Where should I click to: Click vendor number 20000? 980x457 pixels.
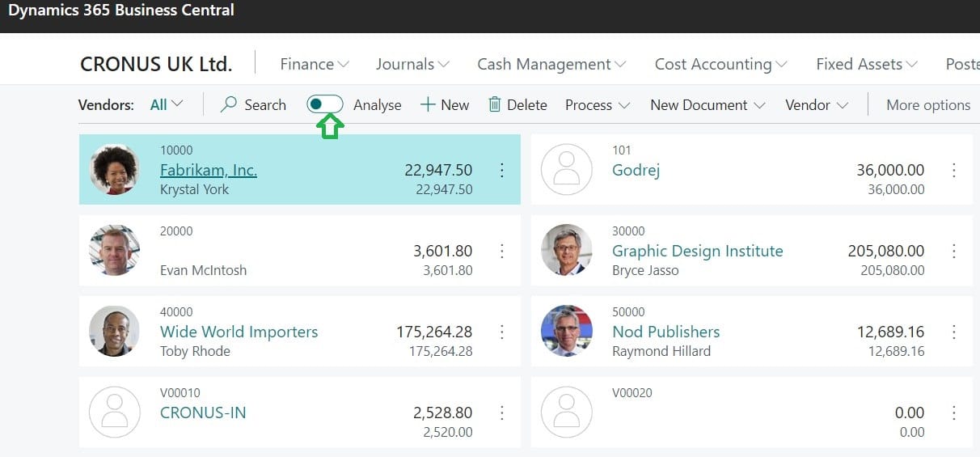(176, 231)
